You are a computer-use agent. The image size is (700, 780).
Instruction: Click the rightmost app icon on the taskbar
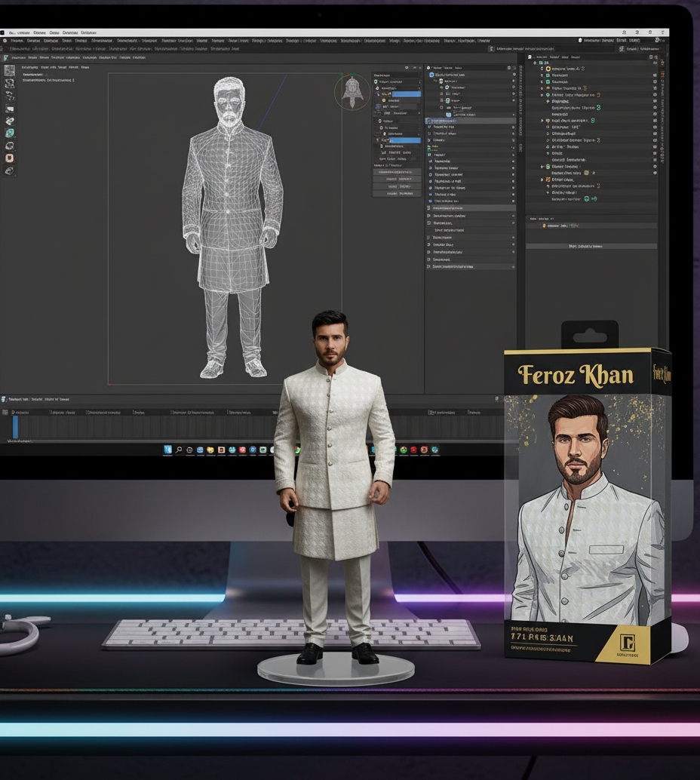[x=434, y=450]
